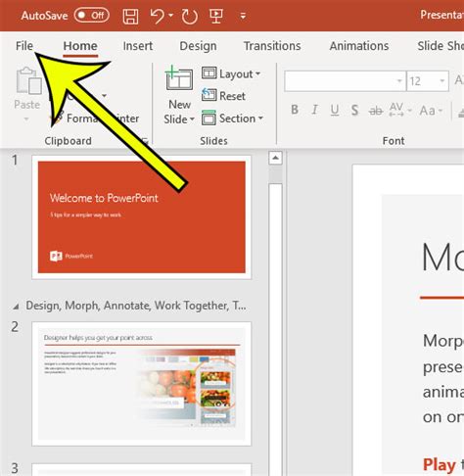Collapse the Design, Morph, Annotate section
The height and width of the screenshot is (476, 464).
point(16,307)
